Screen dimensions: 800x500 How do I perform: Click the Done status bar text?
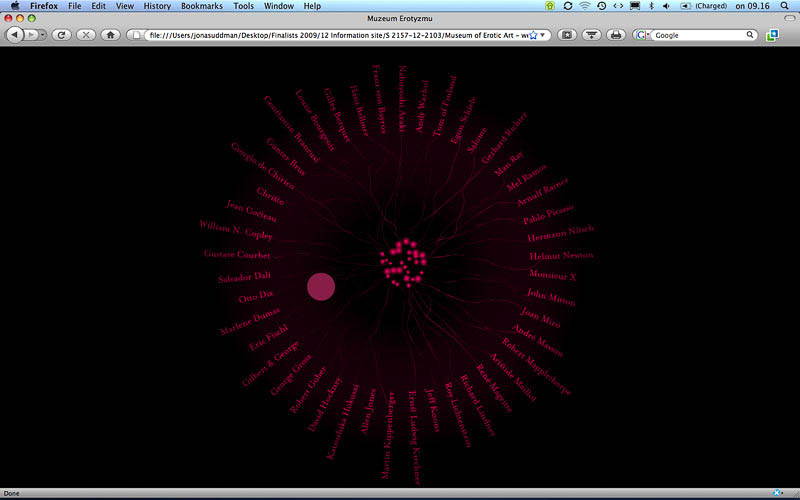point(11,493)
